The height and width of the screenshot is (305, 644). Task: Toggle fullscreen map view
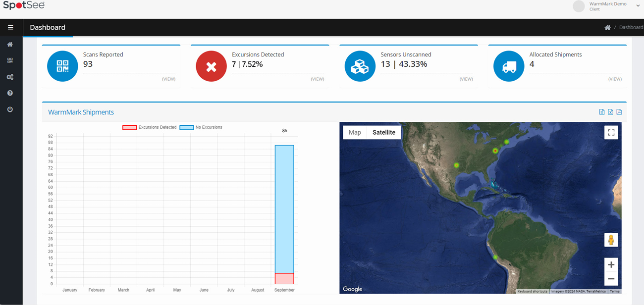click(611, 132)
